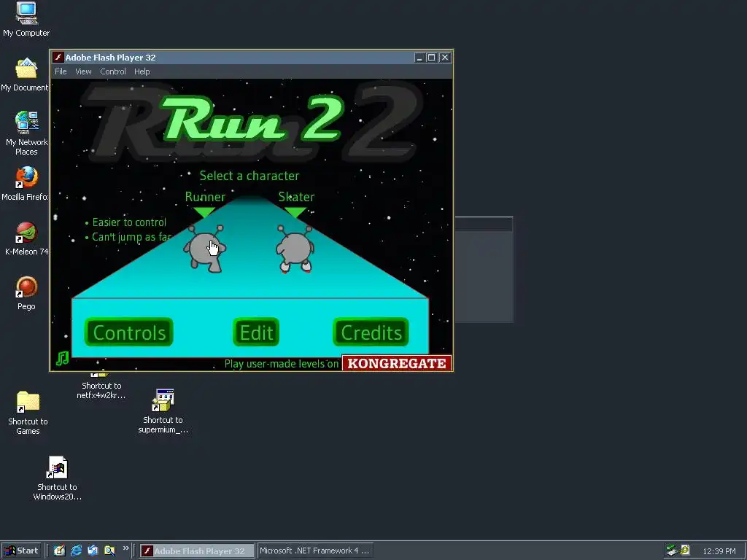Open the Start menu
Image resolution: width=747 pixels, height=560 pixels.
point(20,551)
